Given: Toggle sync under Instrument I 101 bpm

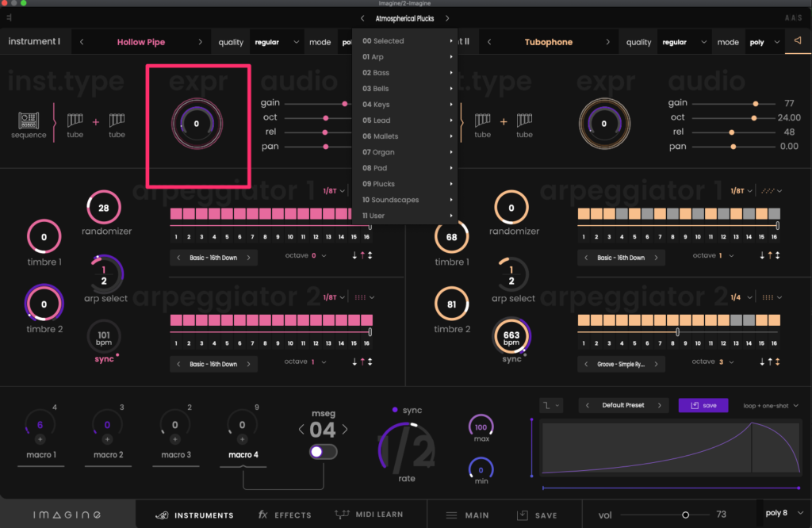Looking at the screenshot, I should 104,358.
